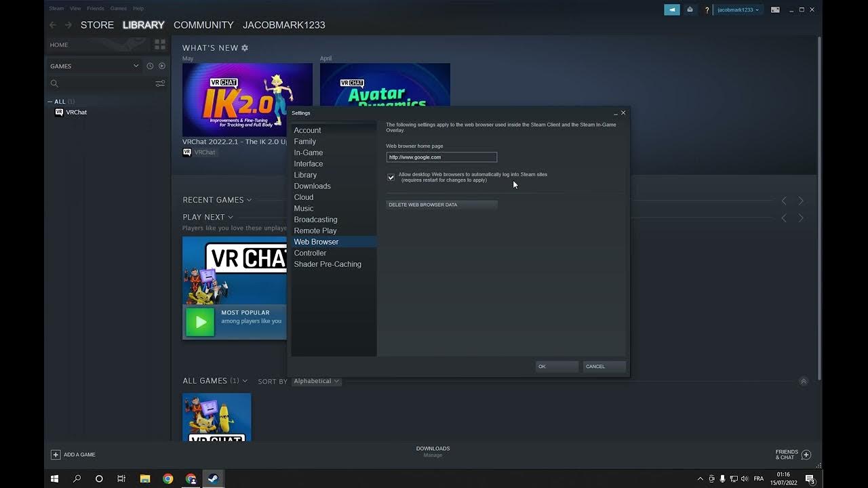868x488 pixels.
Task: Open the jacobmark1233 account dropdown
Action: [x=738, y=10]
